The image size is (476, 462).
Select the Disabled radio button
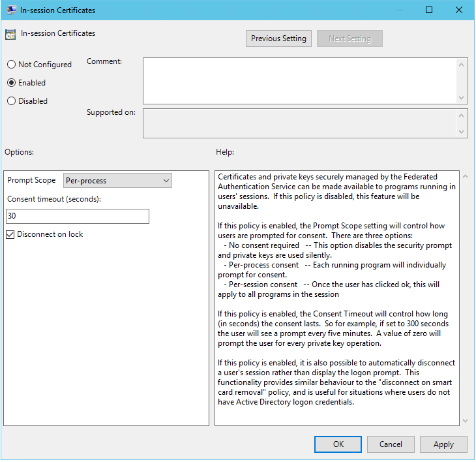click(11, 101)
